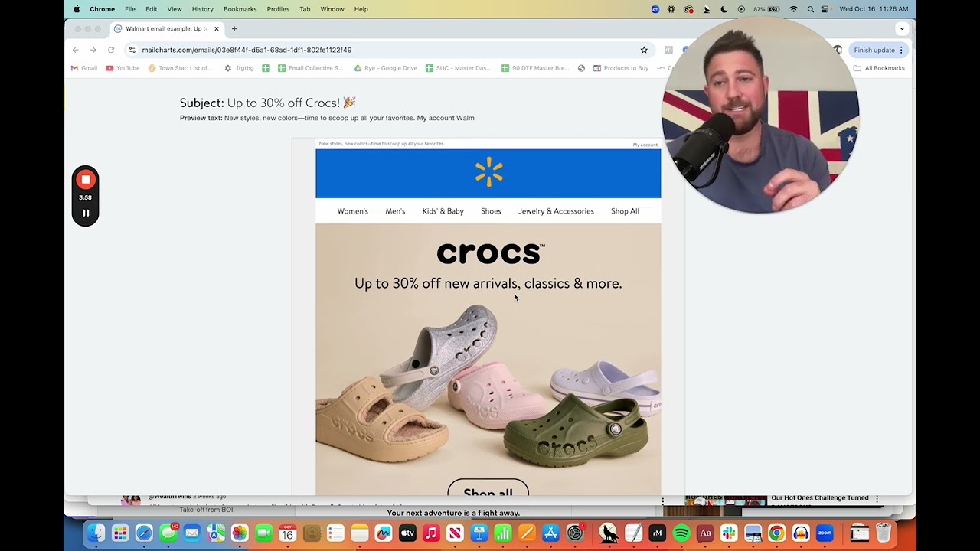Screen dimensions: 980x551
Task: Click the browser forward arrow
Action: pyautogui.click(x=93, y=50)
